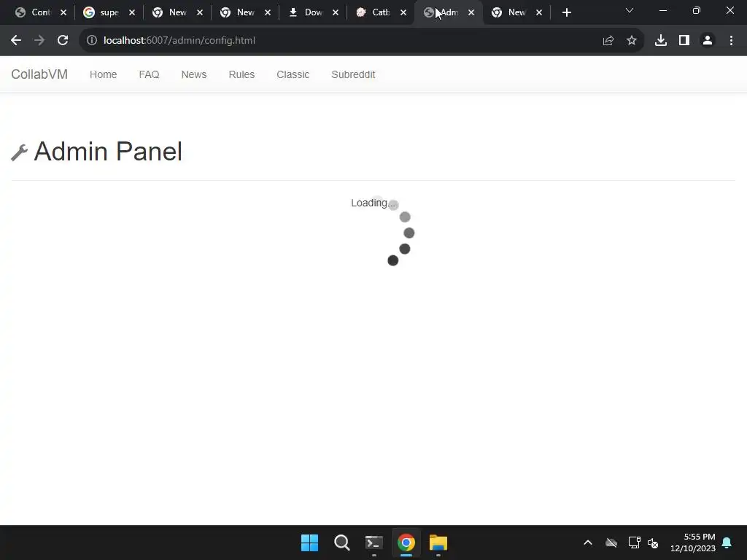Bookmark this tab with the star

tap(632, 41)
